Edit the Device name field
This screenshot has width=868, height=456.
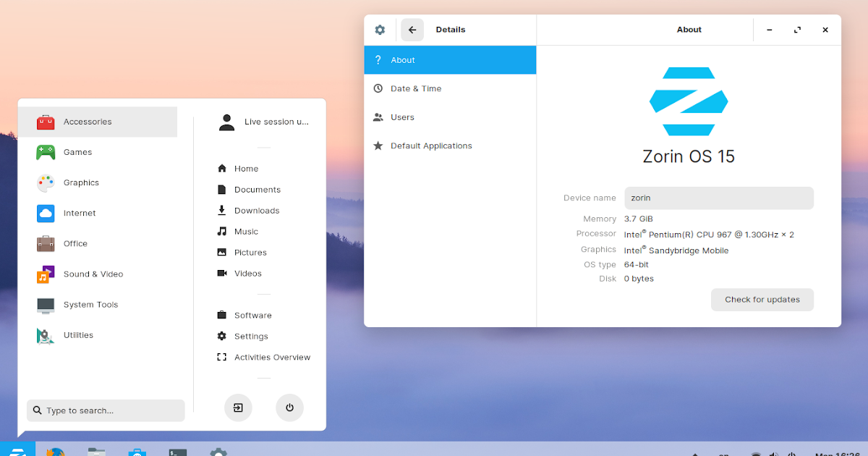coord(719,198)
